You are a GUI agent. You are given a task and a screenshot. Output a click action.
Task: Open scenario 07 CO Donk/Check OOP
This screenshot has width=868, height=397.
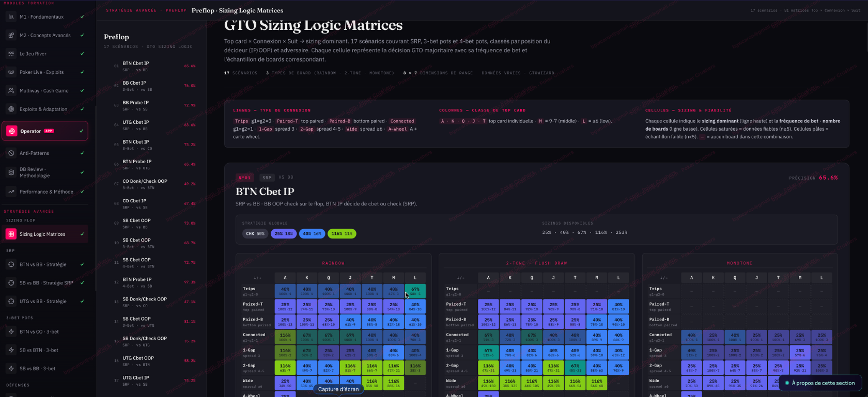pos(155,184)
